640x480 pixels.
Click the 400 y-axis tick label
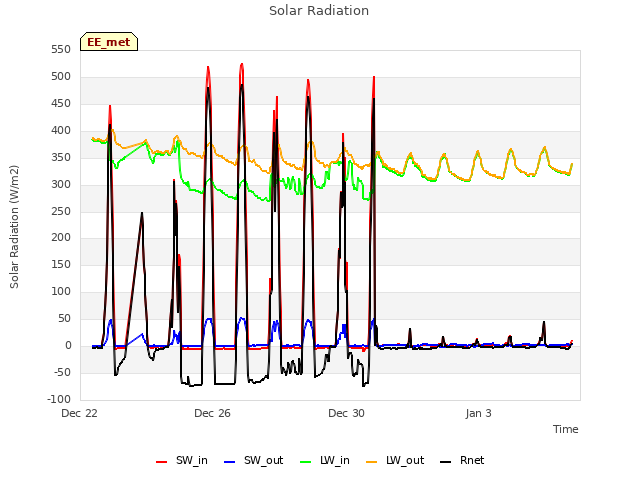(61, 130)
